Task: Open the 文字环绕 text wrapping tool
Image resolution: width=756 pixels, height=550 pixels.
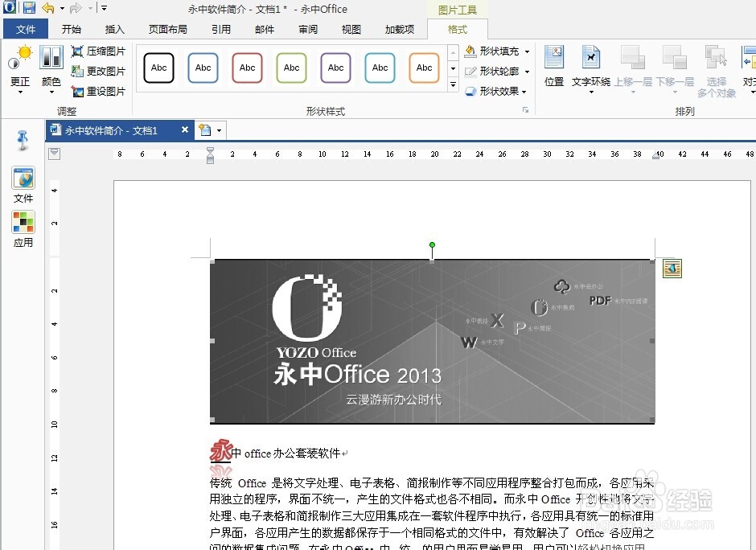Action: 590,70
